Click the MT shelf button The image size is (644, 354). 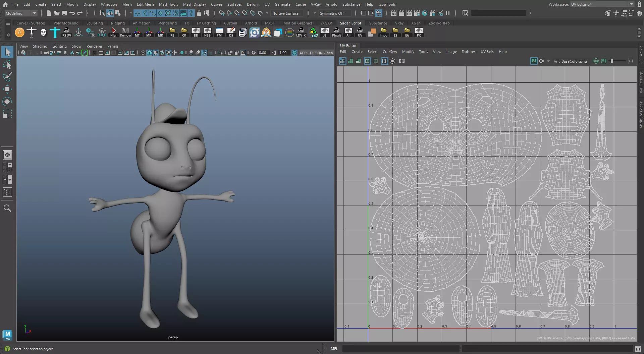(137, 32)
